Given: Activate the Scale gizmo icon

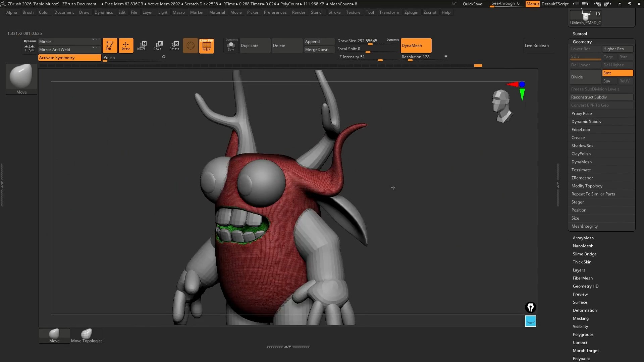Looking at the screenshot, I should [158, 46].
